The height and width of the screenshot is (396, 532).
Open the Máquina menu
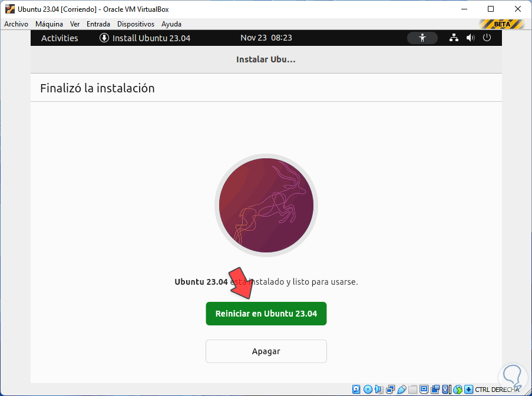[49, 24]
